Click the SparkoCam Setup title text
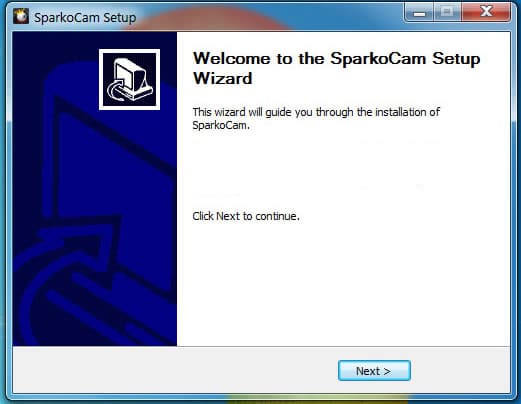Viewport: 521px width, 404px height. tap(85, 18)
